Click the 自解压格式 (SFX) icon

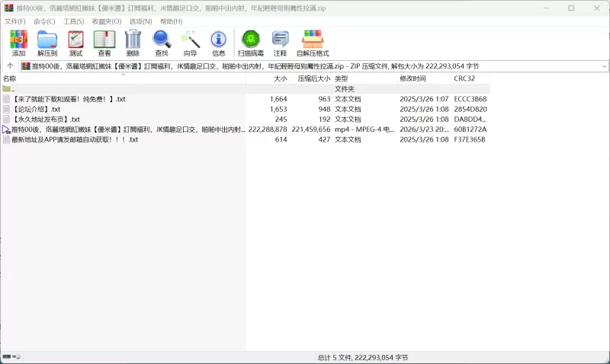coord(313,43)
